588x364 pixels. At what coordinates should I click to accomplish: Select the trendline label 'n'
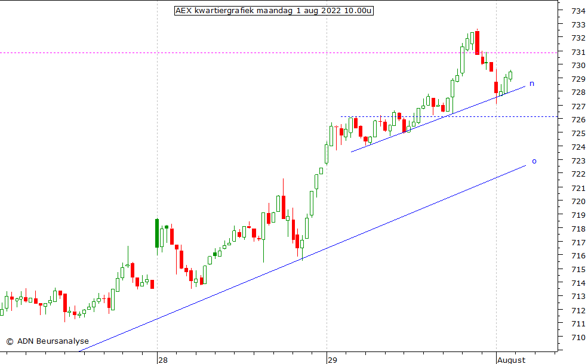point(531,84)
